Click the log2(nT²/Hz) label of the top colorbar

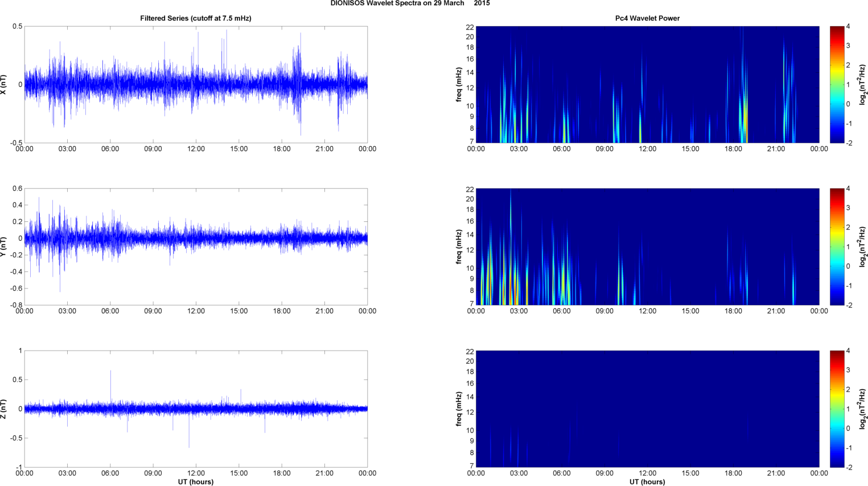863,84
